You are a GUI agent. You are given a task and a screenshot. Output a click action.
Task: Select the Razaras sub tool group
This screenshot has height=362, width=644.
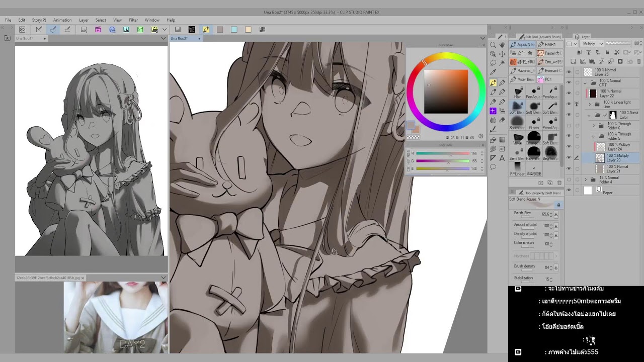click(x=522, y=71)
